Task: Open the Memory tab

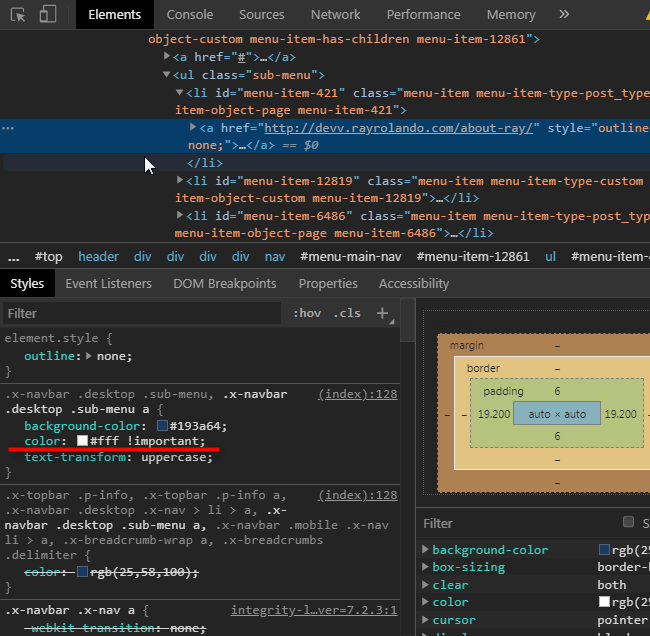Action: click(x=511, y=15)
